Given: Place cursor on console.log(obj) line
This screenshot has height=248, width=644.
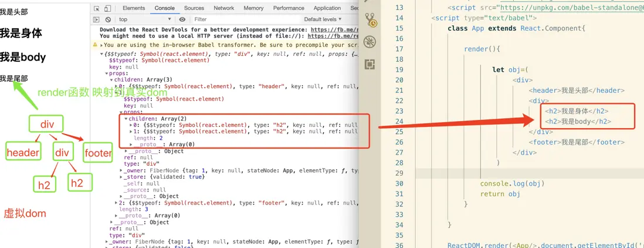Looking at the screenshot, I should click(512, 183).
